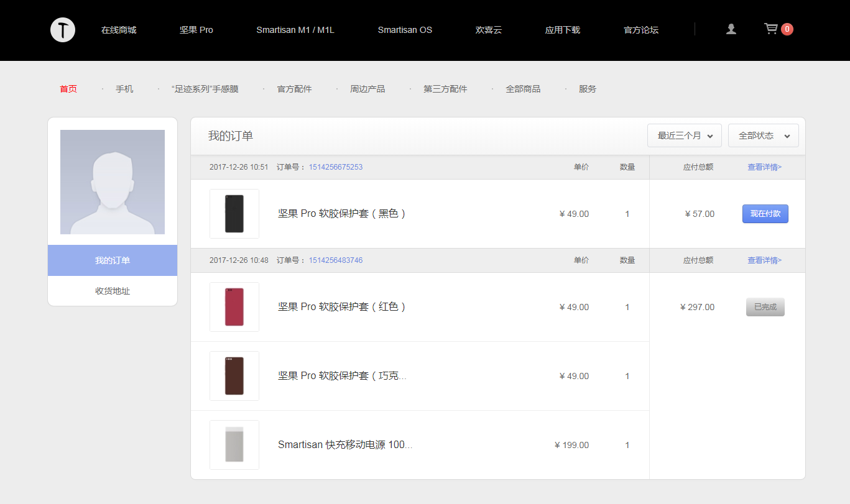Click the ¥ 199.00 unit price

click(x=571, y=445)
